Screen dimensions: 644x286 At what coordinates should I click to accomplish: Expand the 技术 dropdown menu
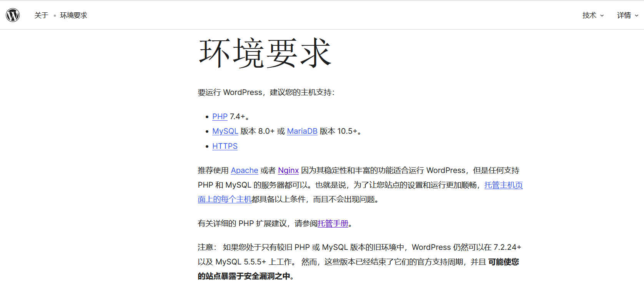coord(593,15)
